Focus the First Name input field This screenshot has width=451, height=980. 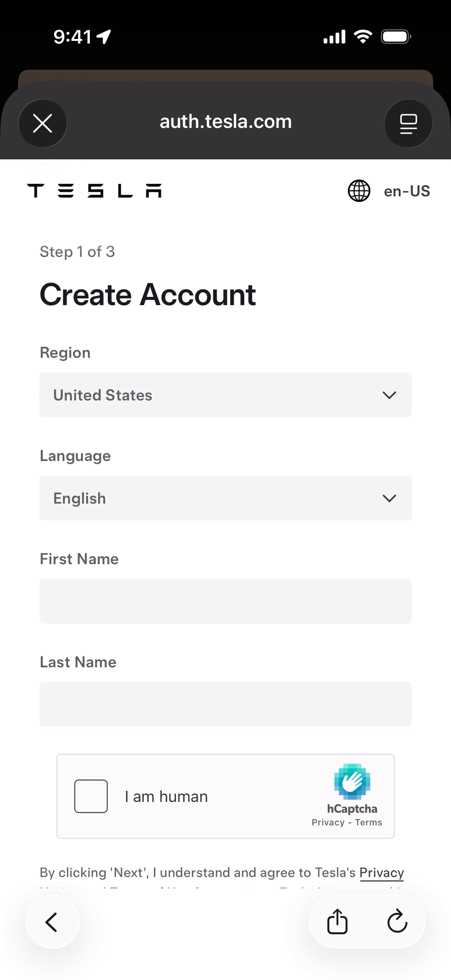[225, 601]
